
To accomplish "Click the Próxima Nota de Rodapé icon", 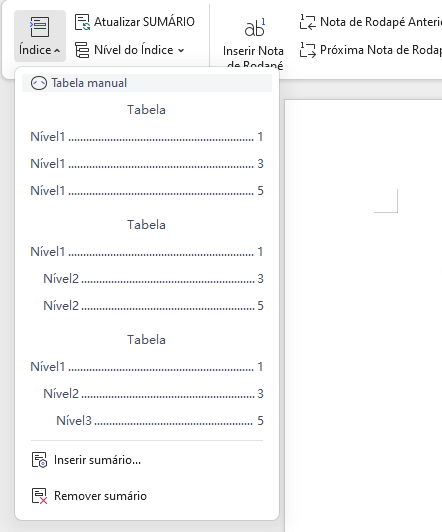I will [x=308, y=50].
